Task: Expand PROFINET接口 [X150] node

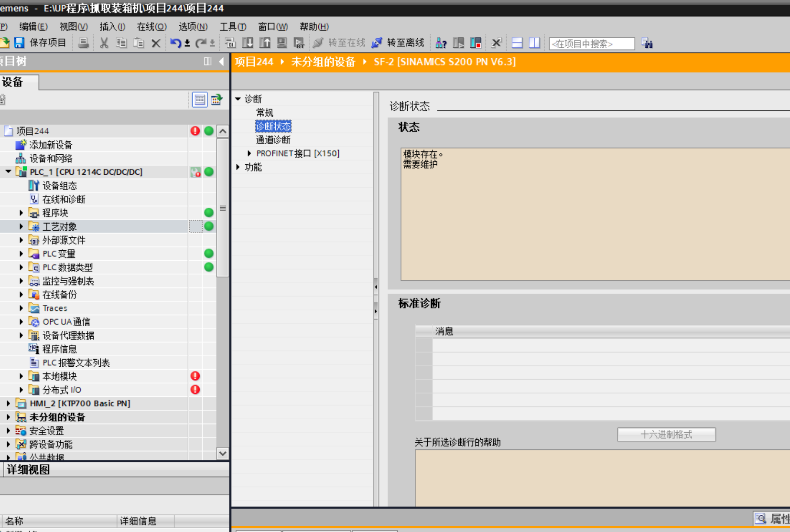Action: coord(249,153)
